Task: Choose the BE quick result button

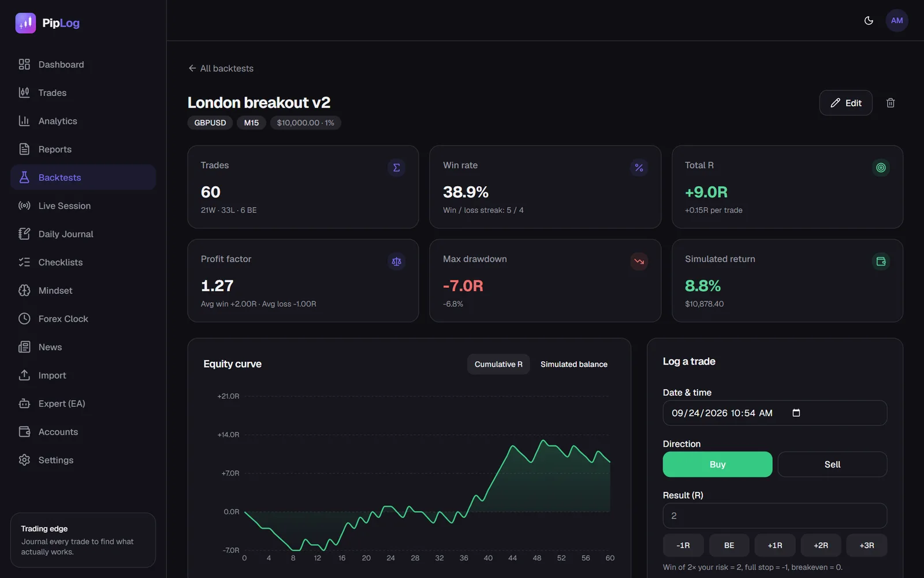Action: point(729,545)
